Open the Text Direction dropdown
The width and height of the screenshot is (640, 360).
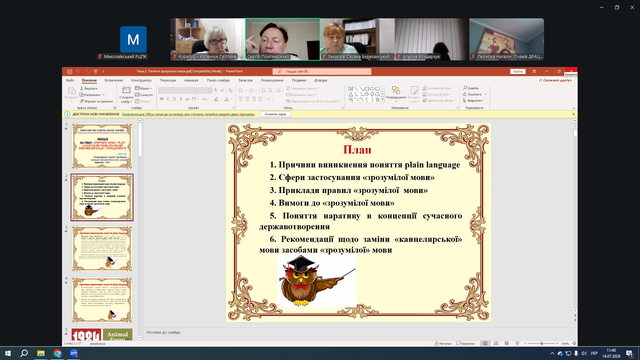point(302,89)
